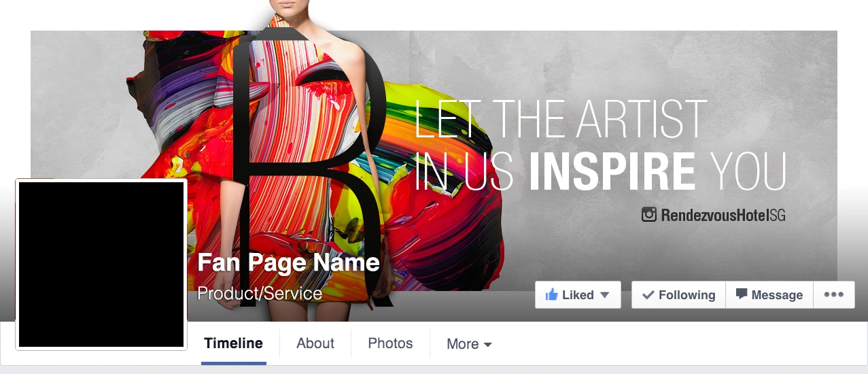Switch to the Timeline tab
Viewport: 868px width, 374px height.
coord(233,343)
